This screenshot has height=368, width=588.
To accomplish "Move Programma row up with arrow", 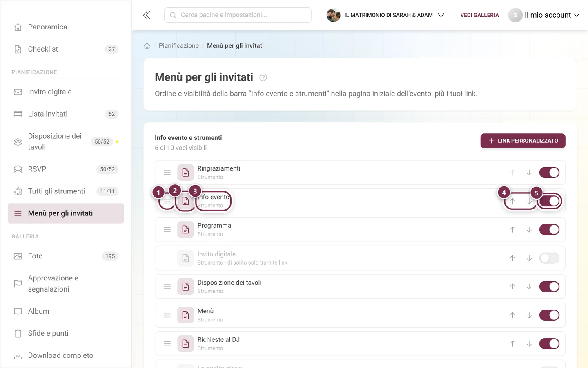I will tap(512, 230).
